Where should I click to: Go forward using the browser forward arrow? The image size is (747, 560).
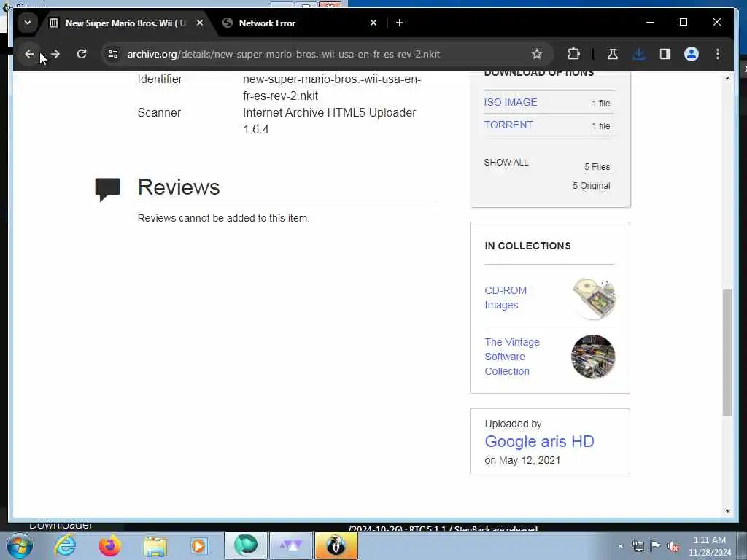tap(55, 54)
